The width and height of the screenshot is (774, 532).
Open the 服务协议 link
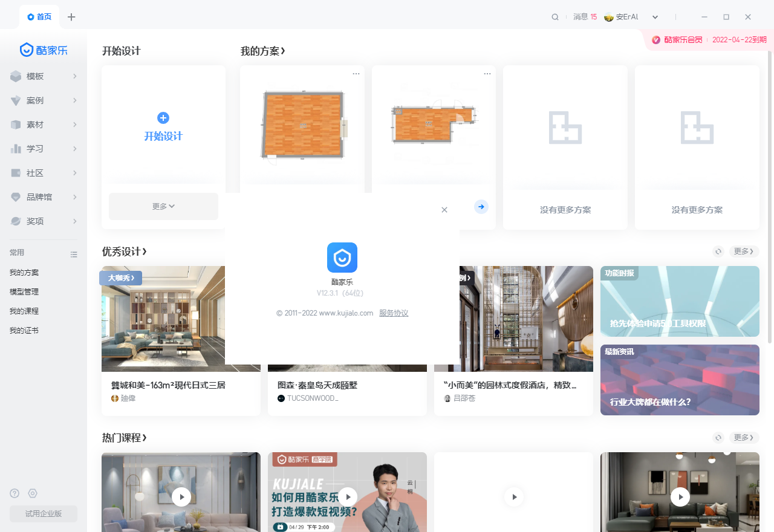point(394,313)
